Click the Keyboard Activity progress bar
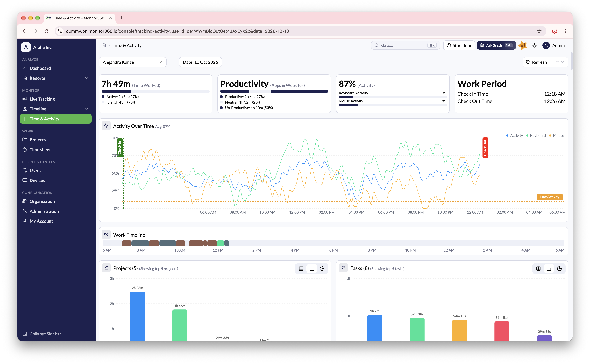The width and height of the screenshot is (590, 364). point(393,97)
